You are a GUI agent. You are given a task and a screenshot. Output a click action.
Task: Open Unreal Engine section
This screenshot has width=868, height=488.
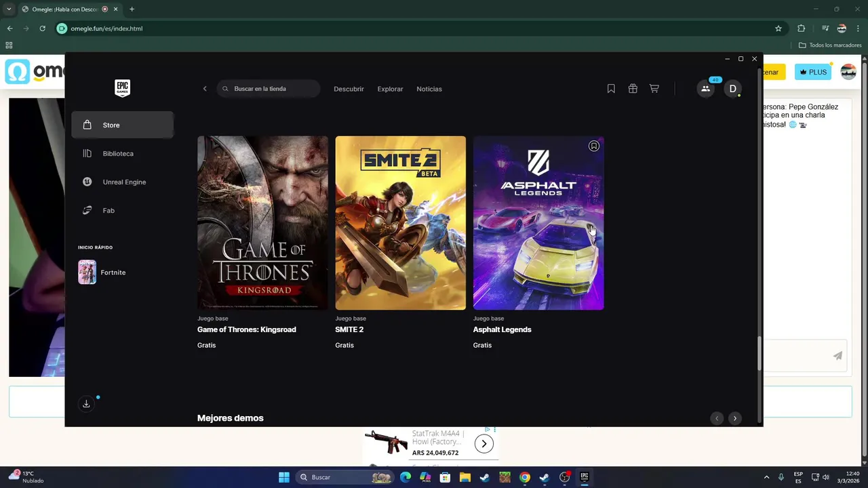123,182
